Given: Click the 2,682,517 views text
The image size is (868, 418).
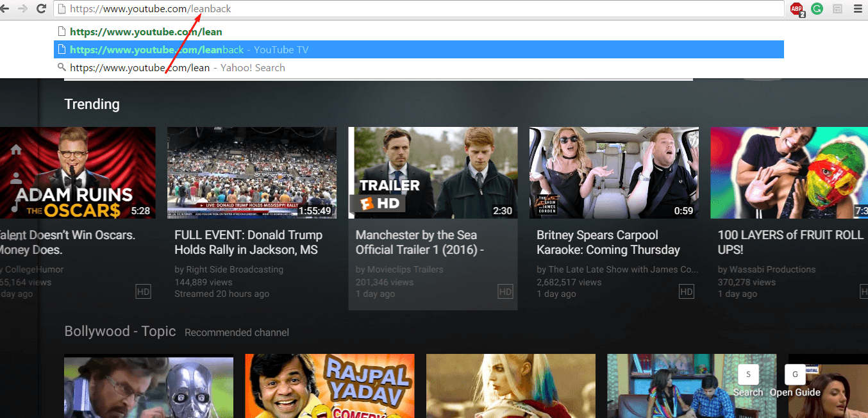Looking at the screenshot, I should pyautogui.click(x=569, y=282).
